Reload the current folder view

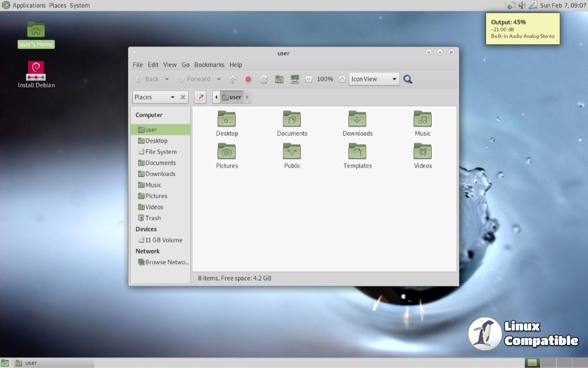(264, 79)
